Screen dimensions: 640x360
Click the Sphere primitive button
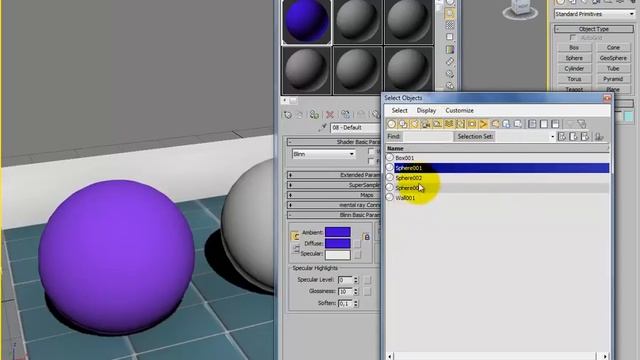point(574,58)
